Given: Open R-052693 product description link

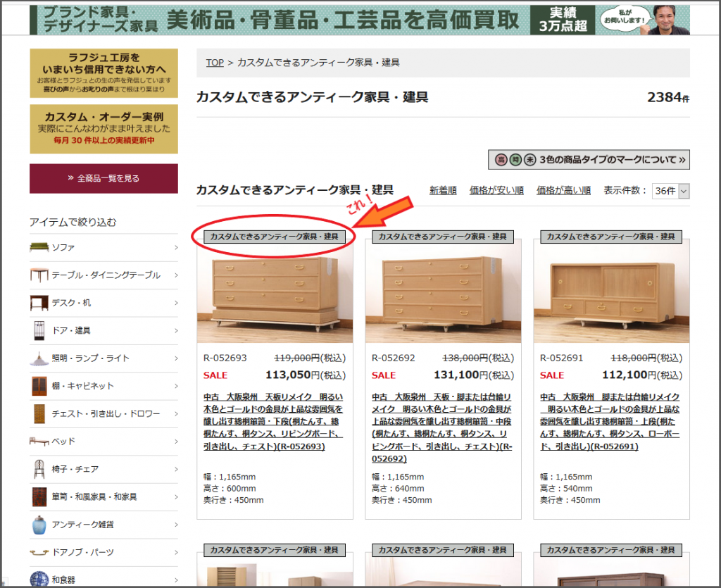Looking at the screenshot, I should click(274, 422).
